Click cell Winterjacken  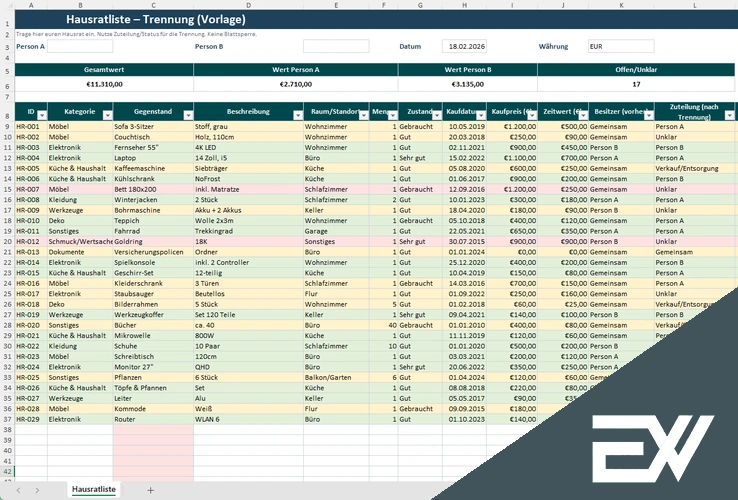click(153, 200)
